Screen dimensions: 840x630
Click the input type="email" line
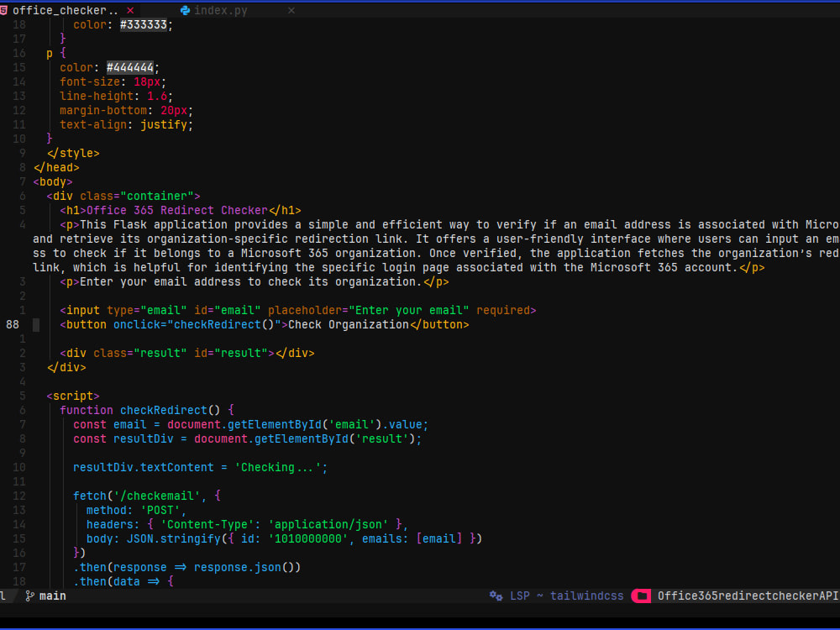(x=298, y=310)
